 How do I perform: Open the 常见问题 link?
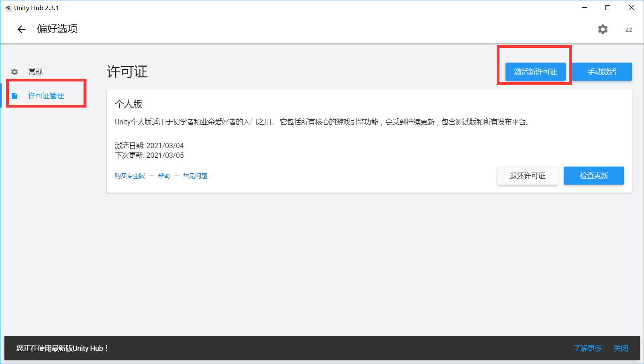tap(195, 176)
